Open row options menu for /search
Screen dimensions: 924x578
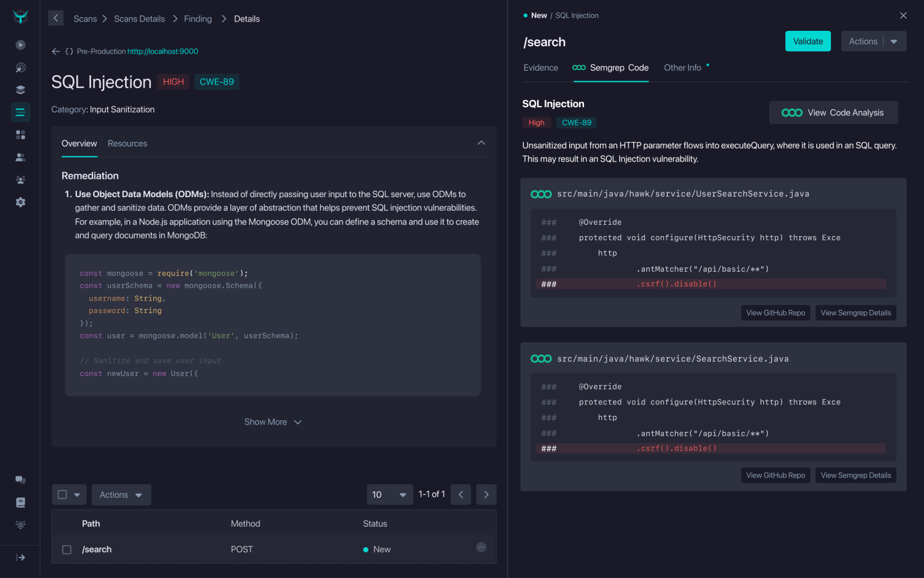(481, 547)
